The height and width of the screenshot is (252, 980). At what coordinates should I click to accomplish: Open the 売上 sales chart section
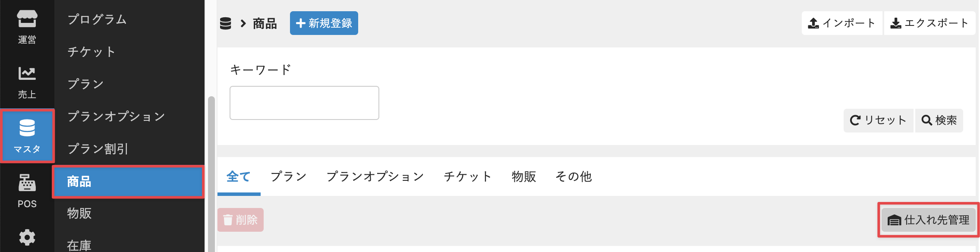pyautogui.click(x=27, y=82)
